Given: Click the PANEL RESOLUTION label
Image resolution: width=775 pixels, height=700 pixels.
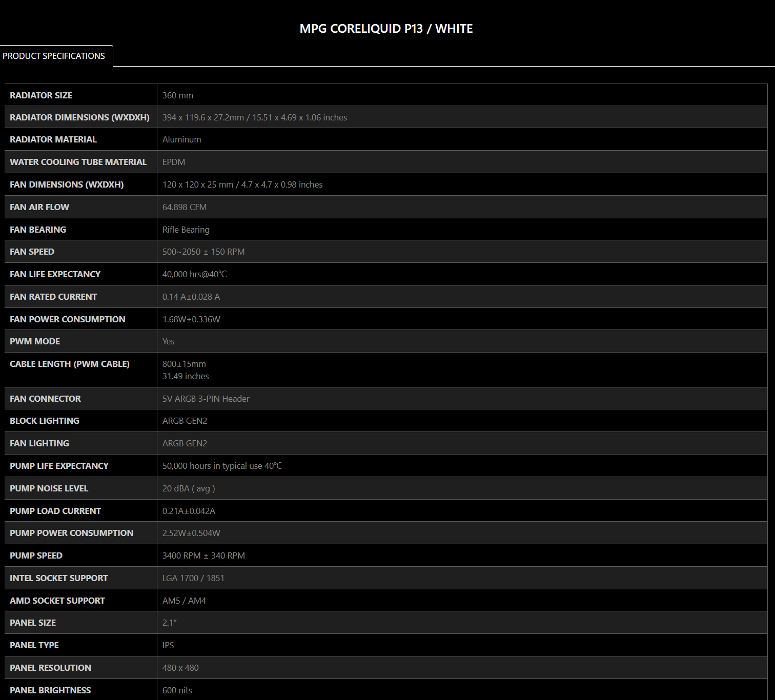Looking at the screenshot, I should click(x=50, y=668).
